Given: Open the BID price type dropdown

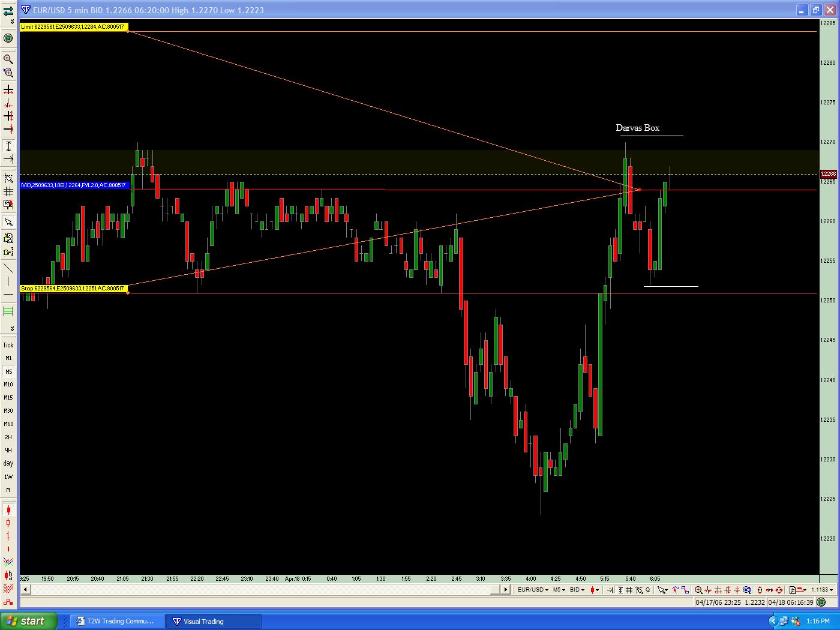Looking at the screenshot, I should click(x=577, y=590).
